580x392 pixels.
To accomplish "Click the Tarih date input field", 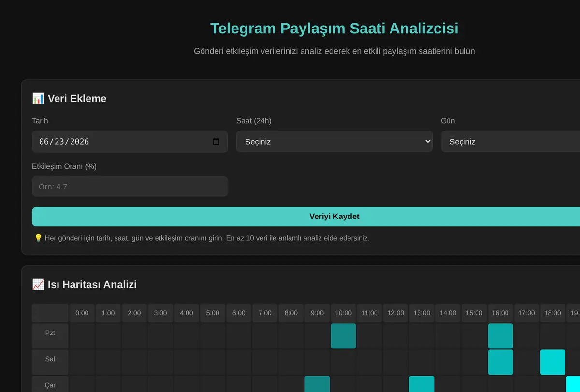I will coord(130,142).
